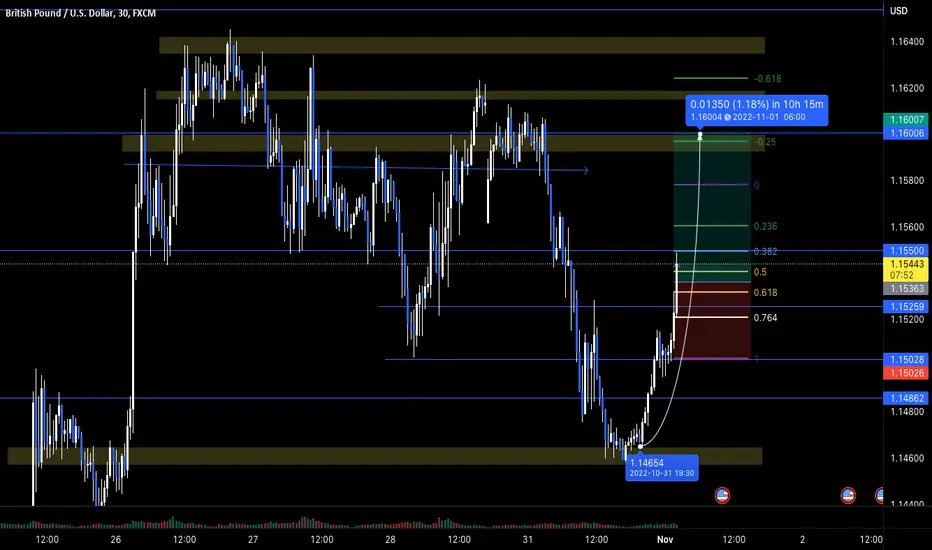Select the yellow demand zone near 1.14600
This screenshot has width=932, height=550.
point(385,456)
